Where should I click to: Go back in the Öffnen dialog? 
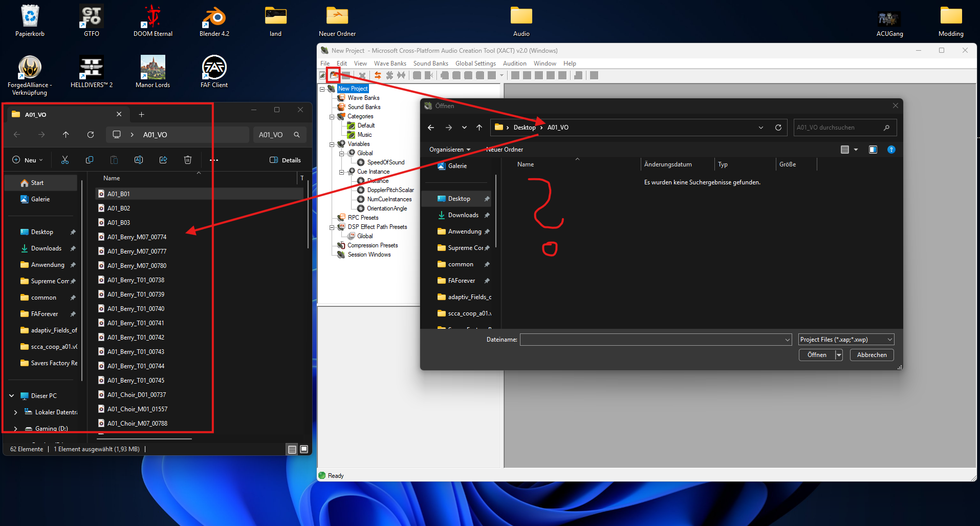(x=431, y=128)
